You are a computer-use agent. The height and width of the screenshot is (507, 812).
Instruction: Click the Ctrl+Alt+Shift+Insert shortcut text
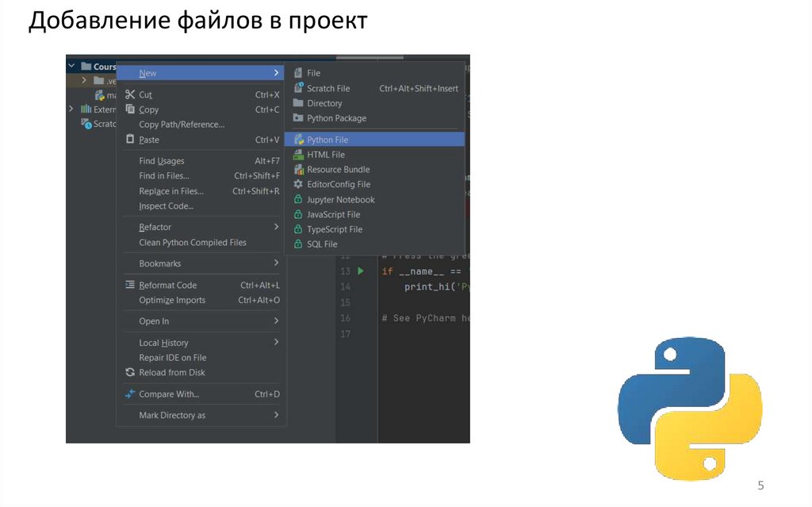(419, 88)
